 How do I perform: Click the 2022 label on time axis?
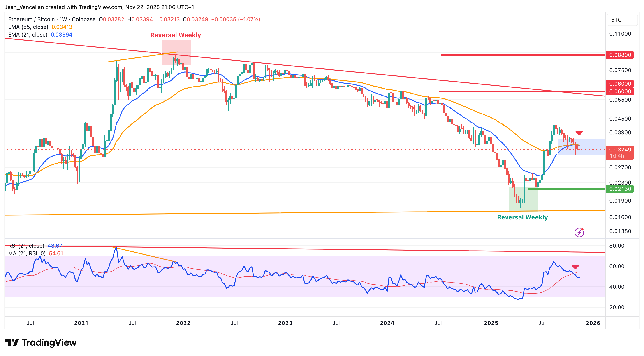click(x=183, y=323)
